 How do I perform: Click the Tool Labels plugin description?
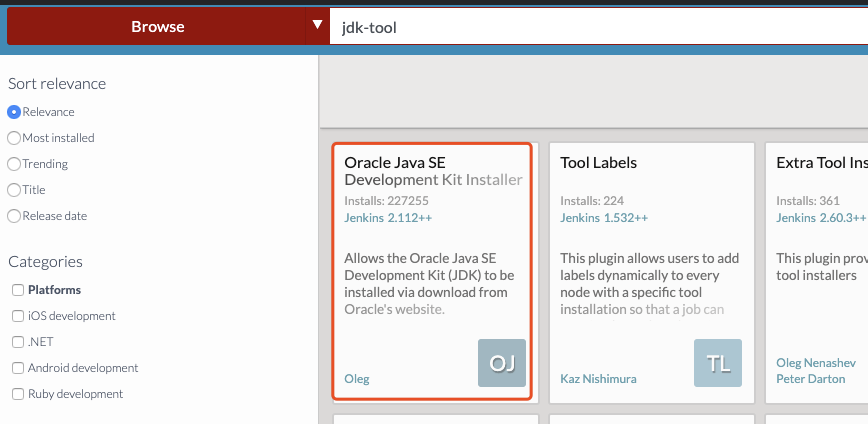coord(650,284)
